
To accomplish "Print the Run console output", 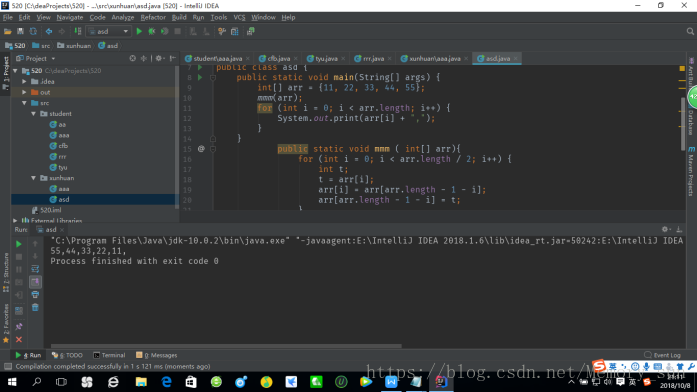I will (x=35, y=295).
